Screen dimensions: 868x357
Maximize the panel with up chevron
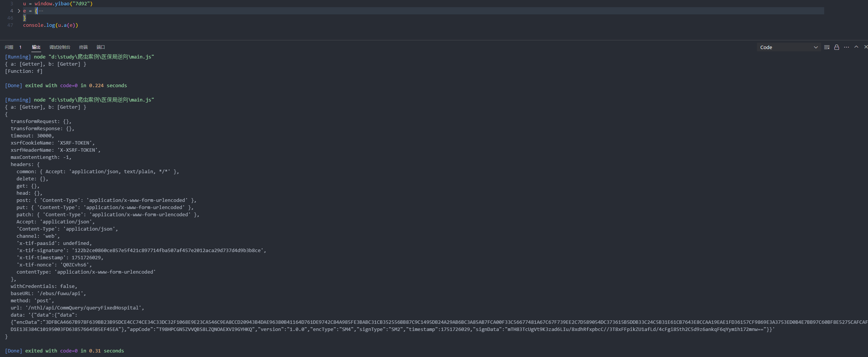(856, 47)
